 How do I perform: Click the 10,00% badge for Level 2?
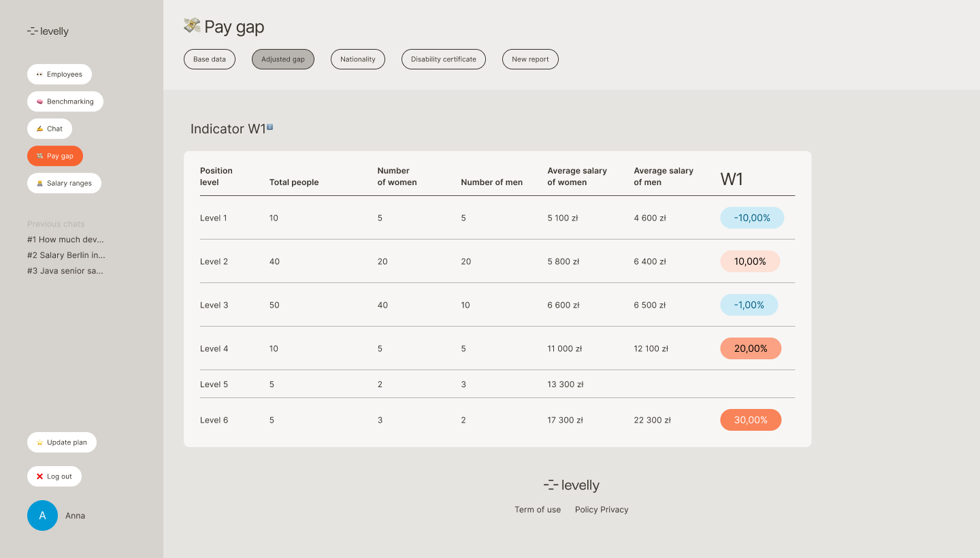(x=750, y=261)
